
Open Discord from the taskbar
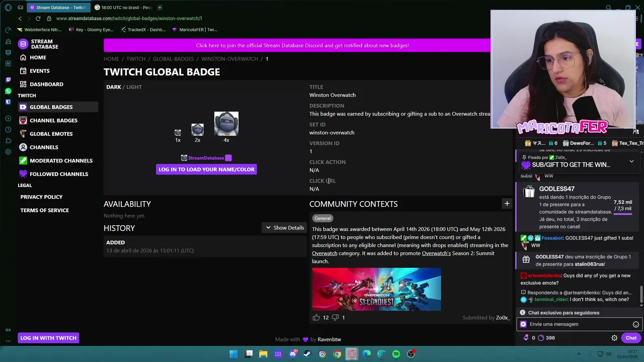pos(293,354)
